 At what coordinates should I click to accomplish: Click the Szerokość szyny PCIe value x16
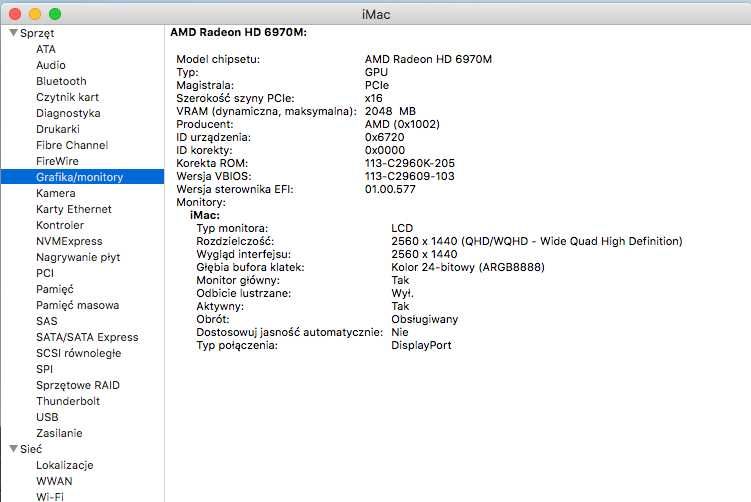click(374, 98)
